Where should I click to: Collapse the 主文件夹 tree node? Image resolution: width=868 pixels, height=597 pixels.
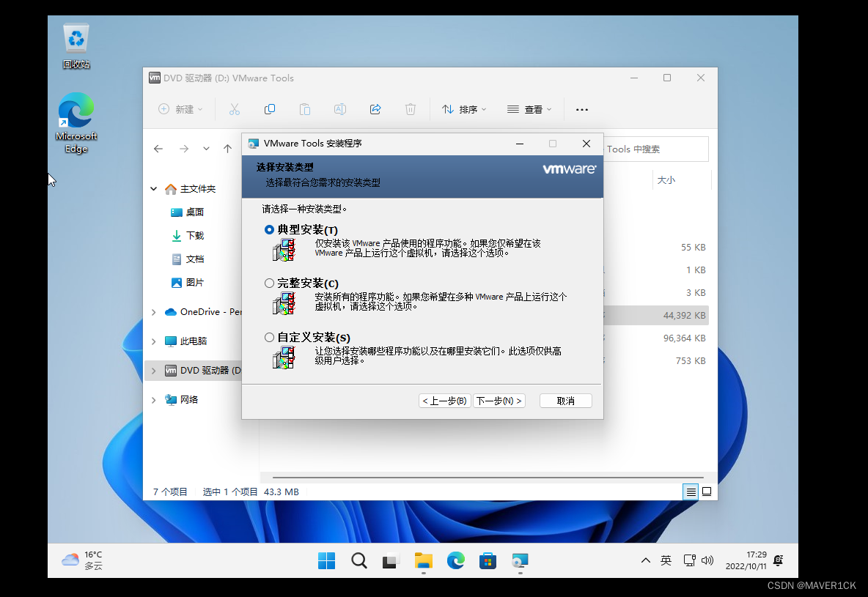(x=153, y=189)
